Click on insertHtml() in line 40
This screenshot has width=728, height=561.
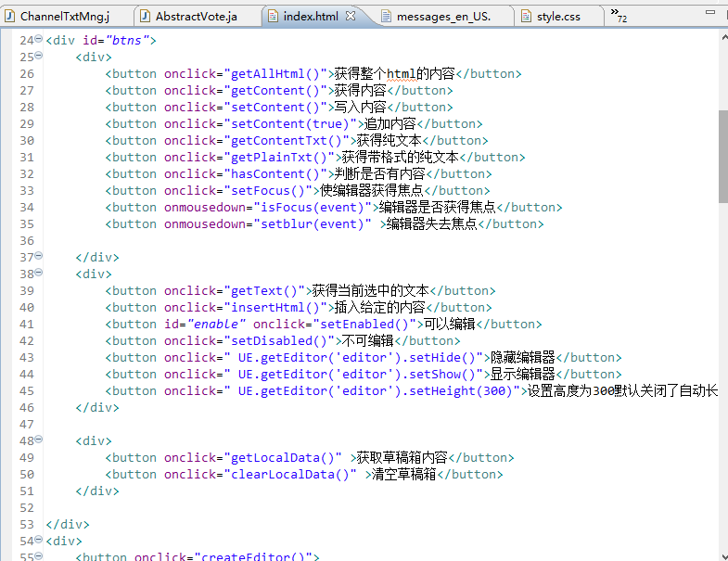275,308
